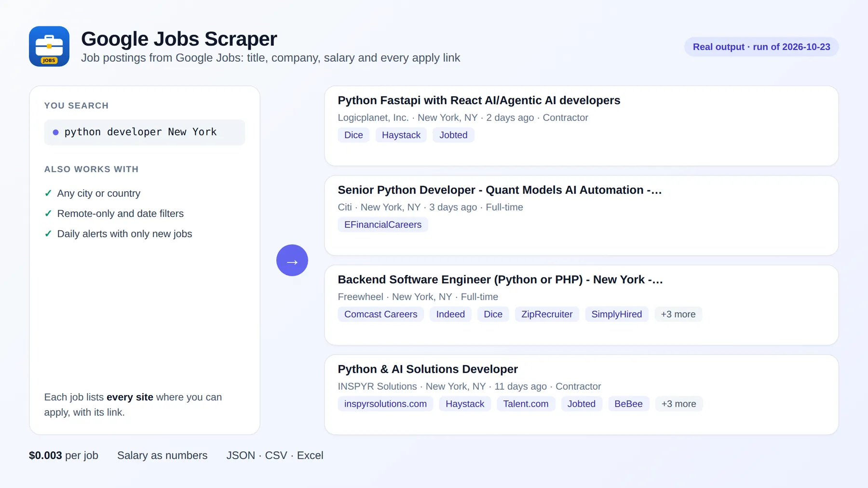Screen dimensions: 868x488
Task: Open the Haystack link under INSPYR job
Action: (x=465, y=404)
